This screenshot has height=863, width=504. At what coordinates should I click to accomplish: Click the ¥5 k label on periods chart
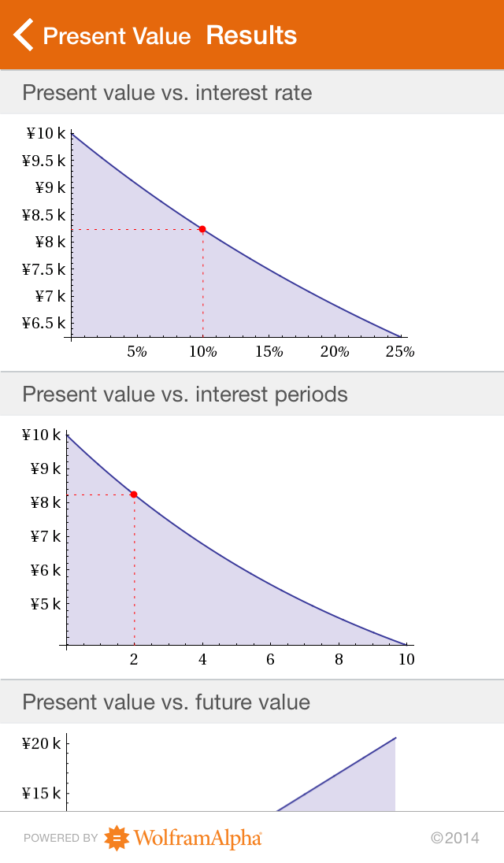(46, 604)
